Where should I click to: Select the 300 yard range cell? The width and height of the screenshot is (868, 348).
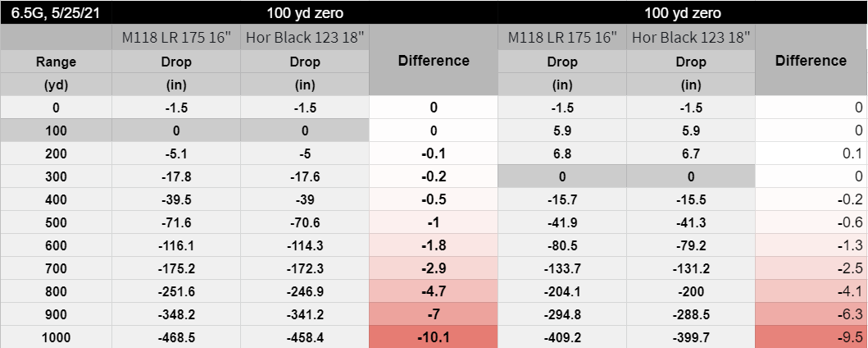[x=56, y=176]
